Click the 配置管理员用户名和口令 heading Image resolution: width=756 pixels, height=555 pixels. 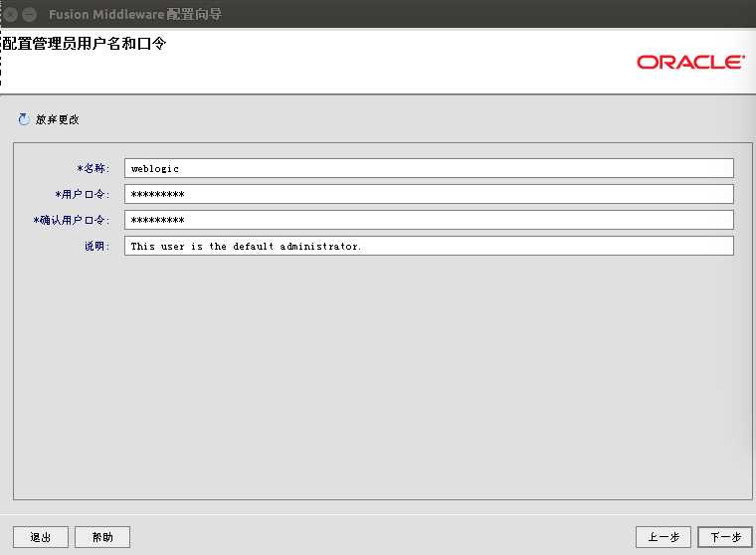pos(85,44)
